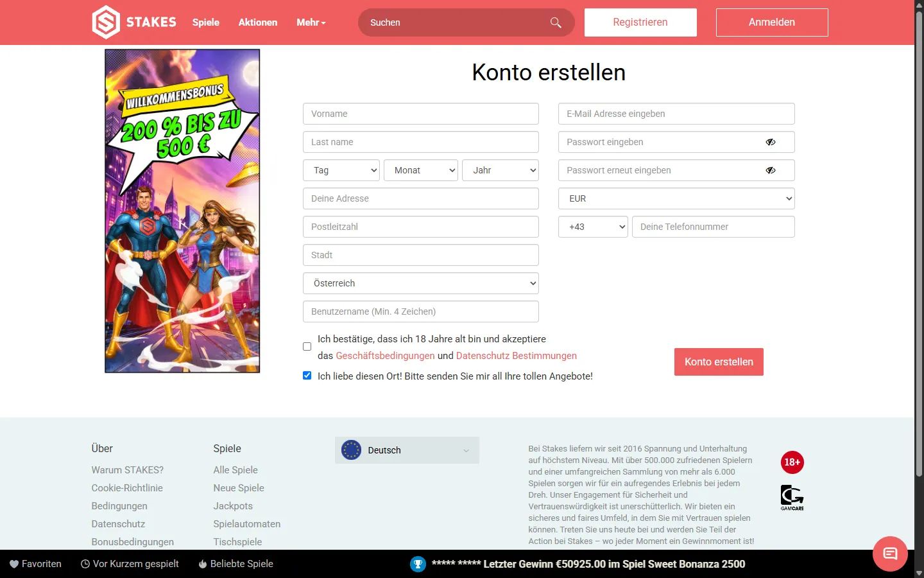This screenshot has width=924, height=578.
Task: Open the Spielautomaten footer link
Action: pos(247,524)
